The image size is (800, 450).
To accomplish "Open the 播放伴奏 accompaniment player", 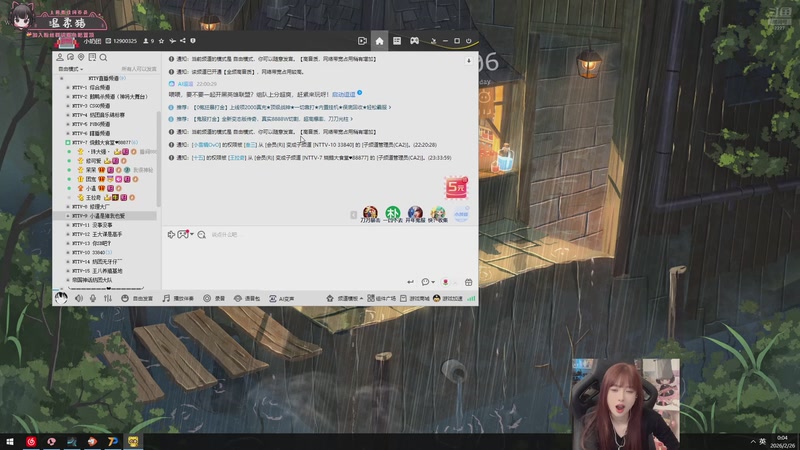I will pyautogui.click(x=178, y=298).
